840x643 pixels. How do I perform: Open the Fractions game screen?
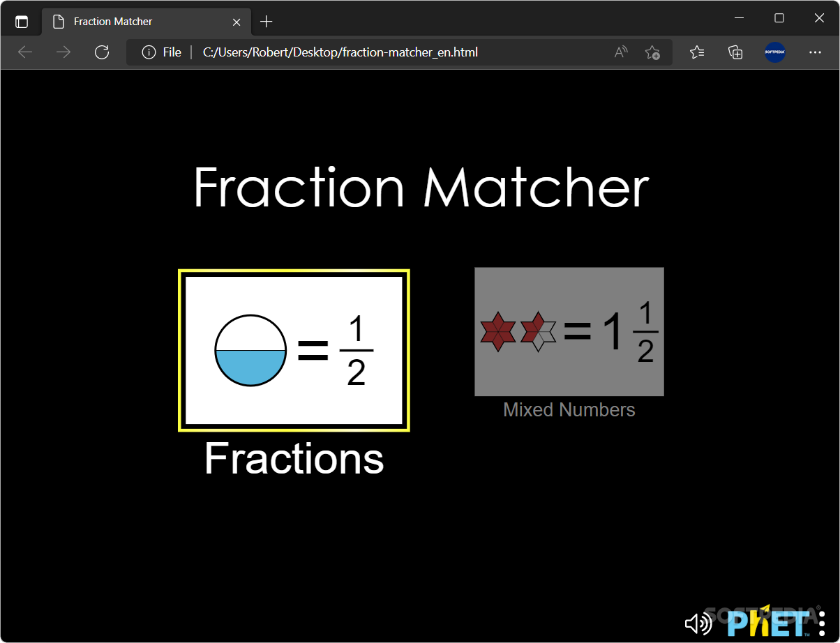294,350
